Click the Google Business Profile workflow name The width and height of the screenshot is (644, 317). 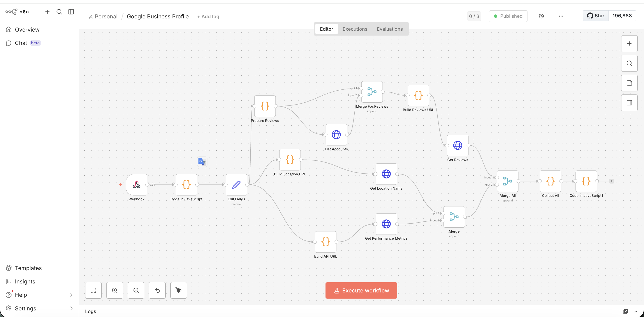click(158, 16)
